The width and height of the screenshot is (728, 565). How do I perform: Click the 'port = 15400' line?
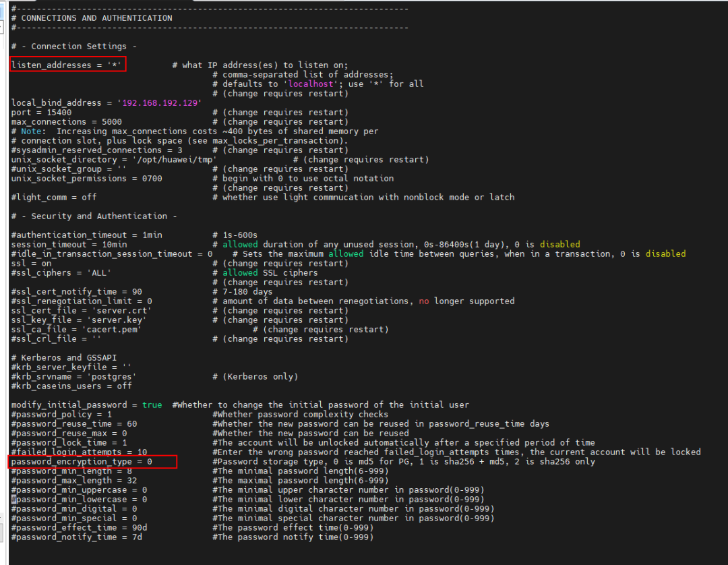coord(41,113)
